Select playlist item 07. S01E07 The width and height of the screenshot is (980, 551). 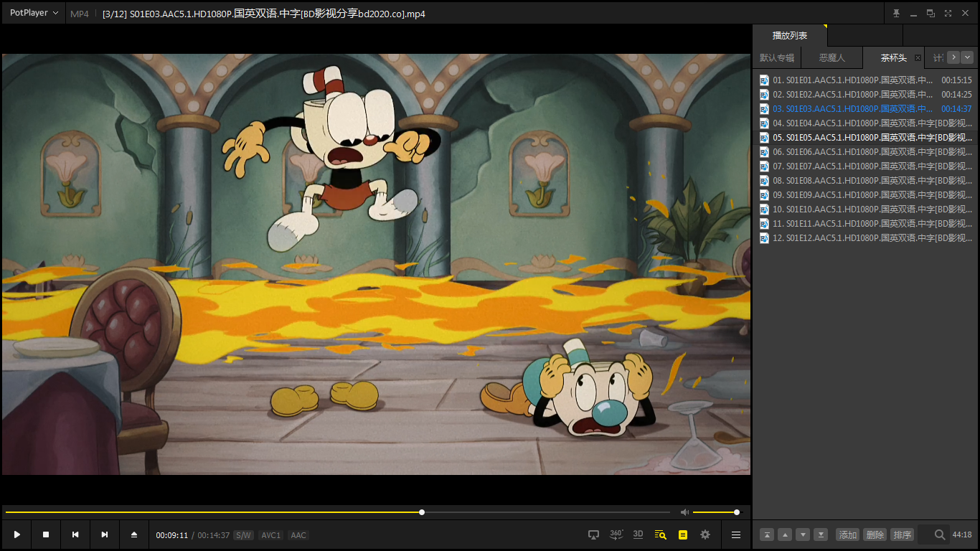tap(865, 166)
